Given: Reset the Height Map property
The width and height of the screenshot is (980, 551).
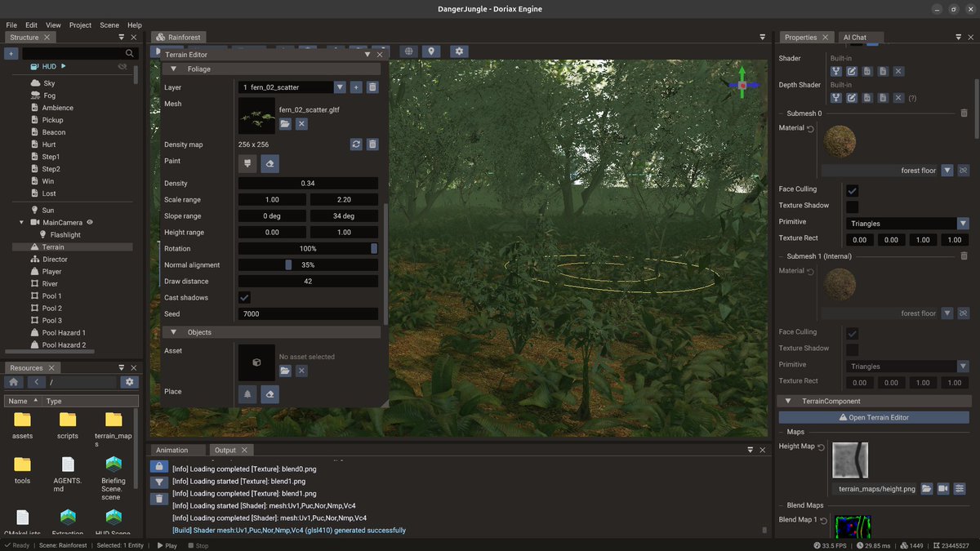Looking at the screenshot, I should [822, 447].
